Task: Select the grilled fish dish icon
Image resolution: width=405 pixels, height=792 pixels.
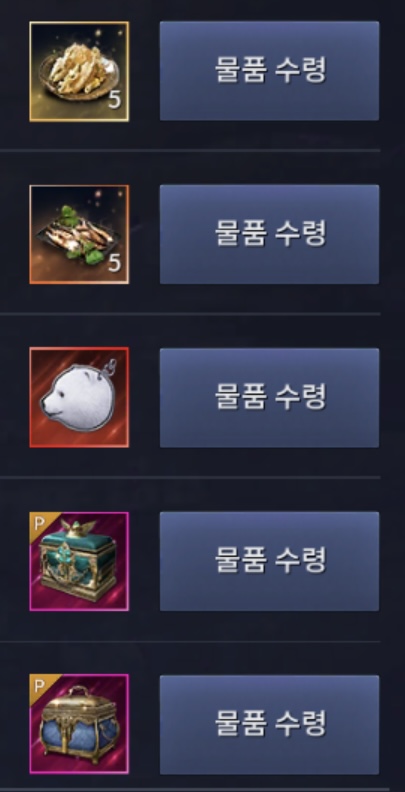Action: click(79, 234)
